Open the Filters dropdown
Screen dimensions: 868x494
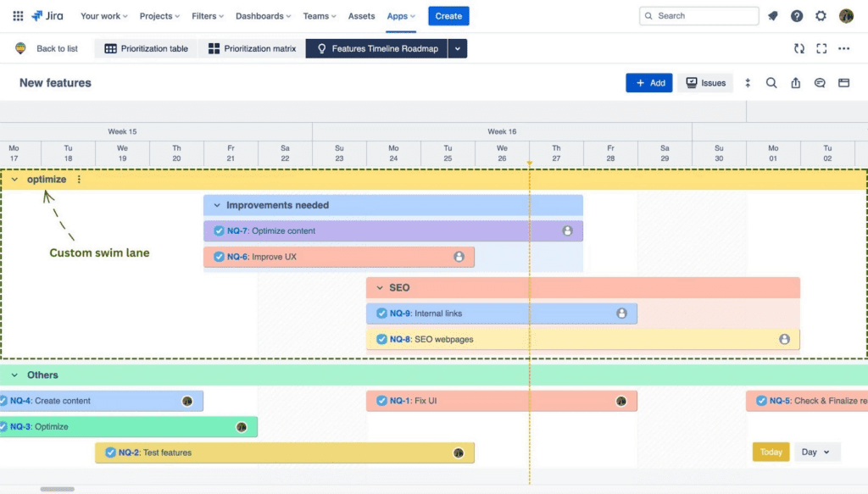click(208, 16)
